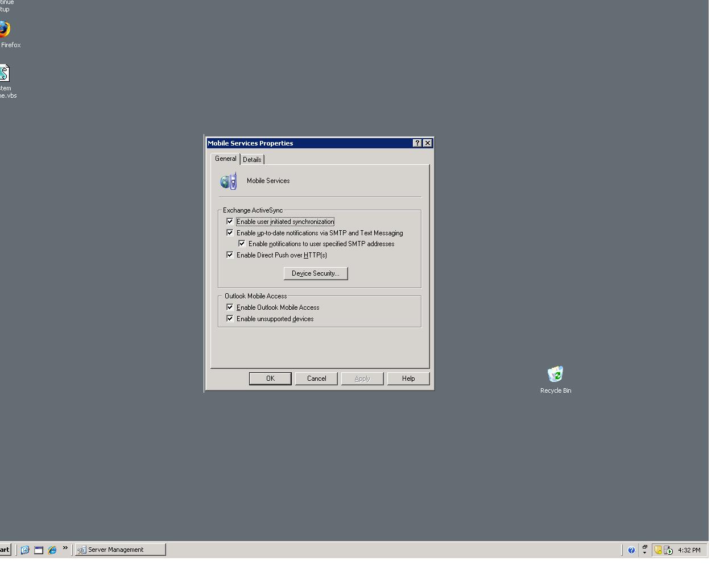Select the Recycle Bin desktop icon

(x=555, y=375)
